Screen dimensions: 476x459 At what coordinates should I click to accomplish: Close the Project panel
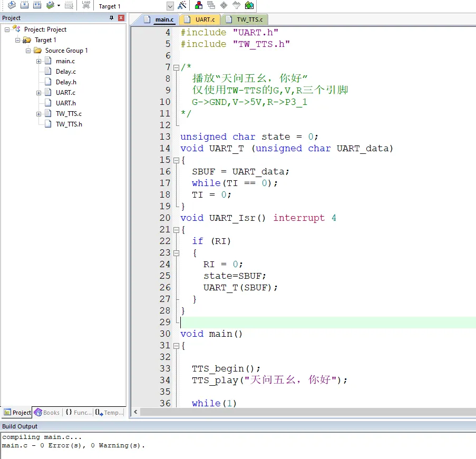(x=121, y=18)
